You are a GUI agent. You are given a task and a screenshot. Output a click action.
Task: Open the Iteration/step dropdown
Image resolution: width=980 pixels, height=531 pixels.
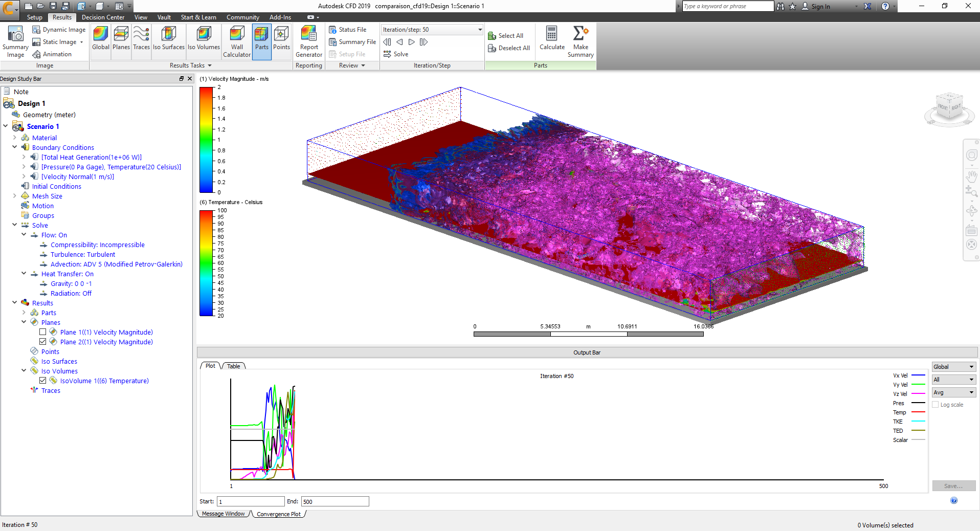[478, 29]
